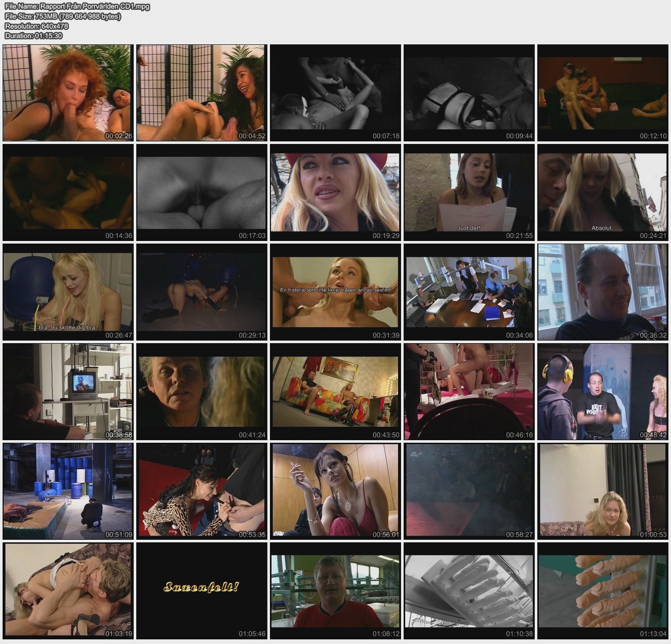Open the black-and-white thumbnail at 01:10:38
The image size is (671, 644).
point(469,591)
